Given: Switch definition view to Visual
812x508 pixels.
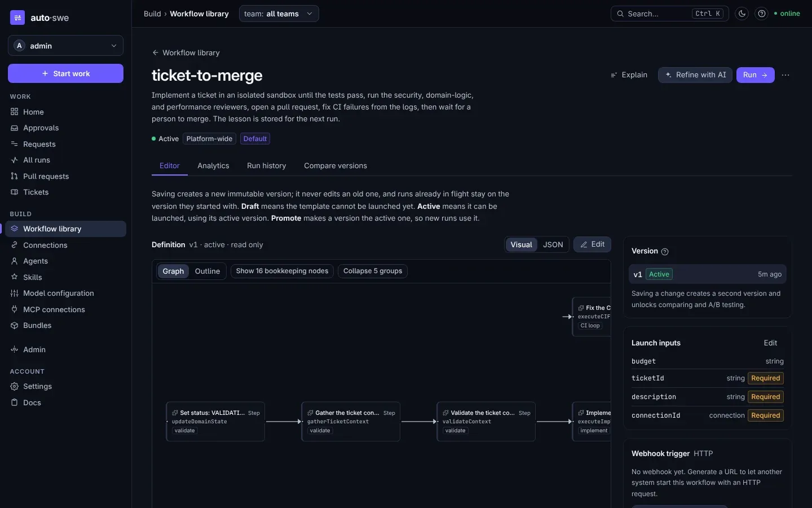Looking at the screenshot, I should pyautogui.click(x=521, y=244).
